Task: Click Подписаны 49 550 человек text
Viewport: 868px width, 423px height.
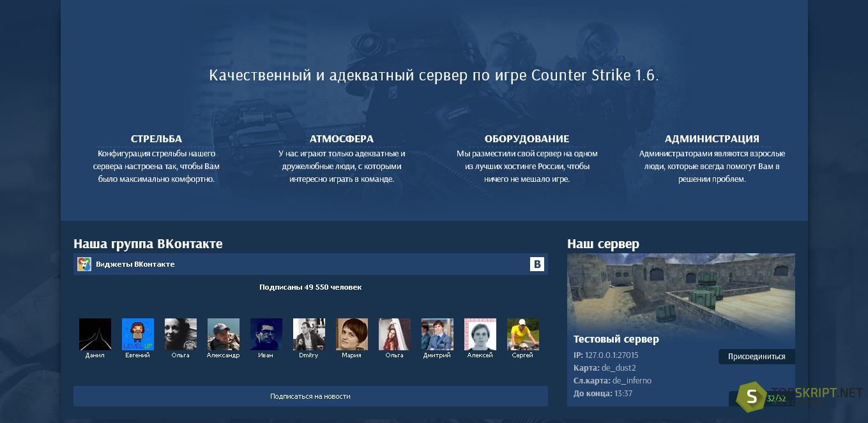Action: (x=310, y=287)
